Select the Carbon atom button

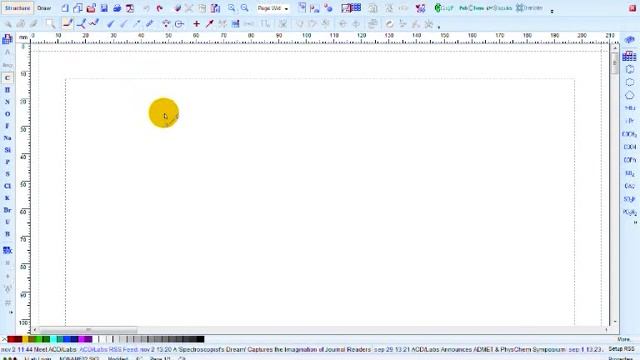coord(7,78)
